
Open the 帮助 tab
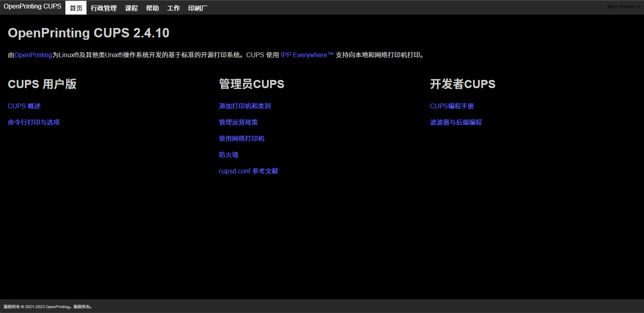152,8
